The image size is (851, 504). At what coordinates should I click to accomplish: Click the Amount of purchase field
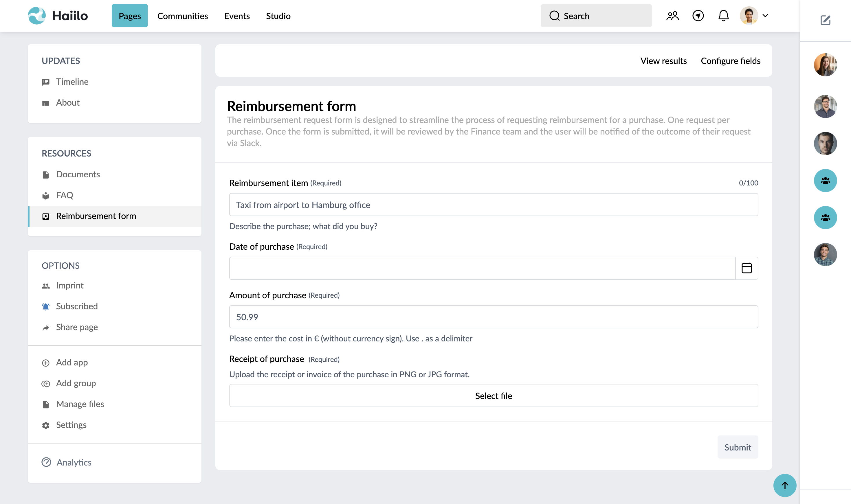pos(493,317)
